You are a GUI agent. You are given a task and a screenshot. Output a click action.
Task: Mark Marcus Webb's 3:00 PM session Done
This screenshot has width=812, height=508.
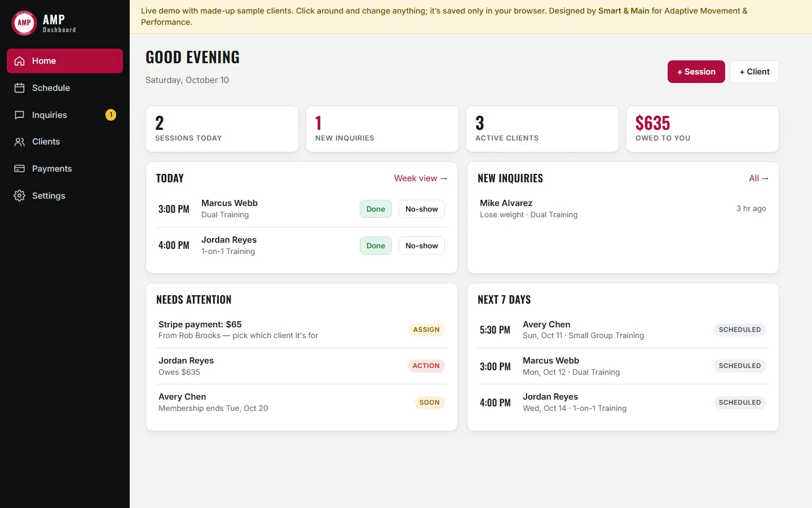(376, 209)
